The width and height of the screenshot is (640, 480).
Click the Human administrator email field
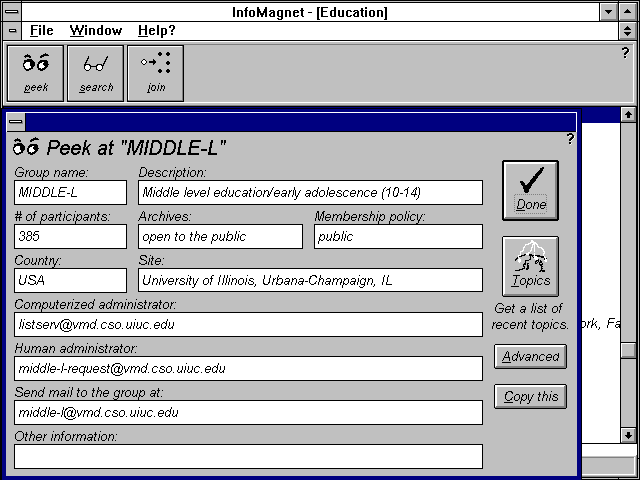click(x=248, y=368)
